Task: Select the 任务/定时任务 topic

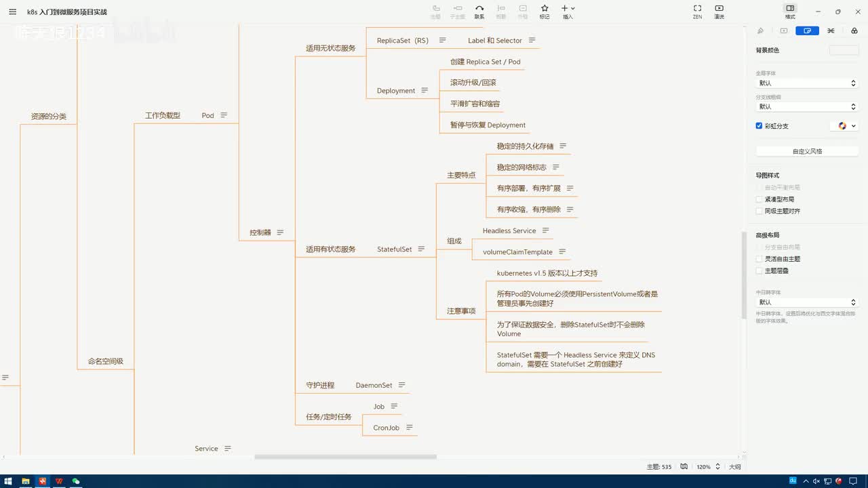Action: click(329, 417)
